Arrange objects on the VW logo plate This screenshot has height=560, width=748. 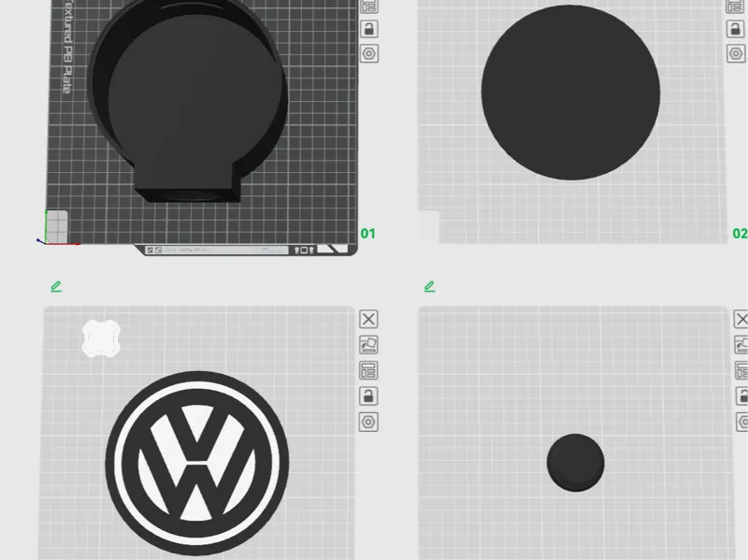click(x=368, y=370)
